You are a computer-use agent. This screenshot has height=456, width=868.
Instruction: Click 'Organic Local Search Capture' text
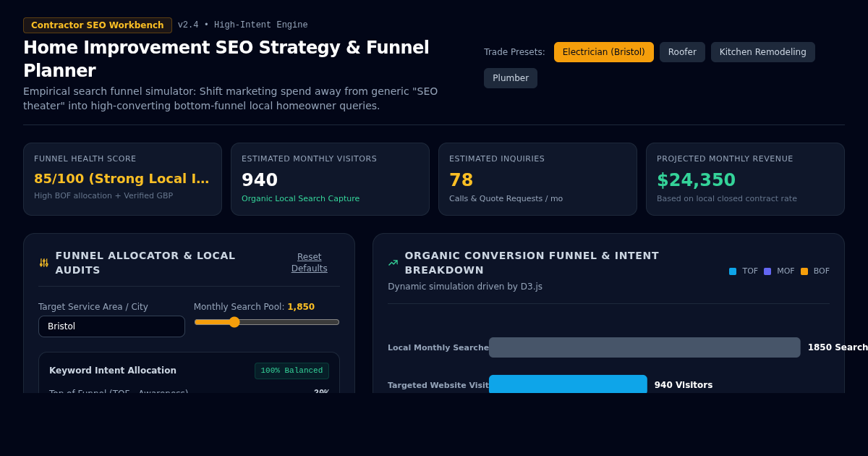(x=300, y=198)
